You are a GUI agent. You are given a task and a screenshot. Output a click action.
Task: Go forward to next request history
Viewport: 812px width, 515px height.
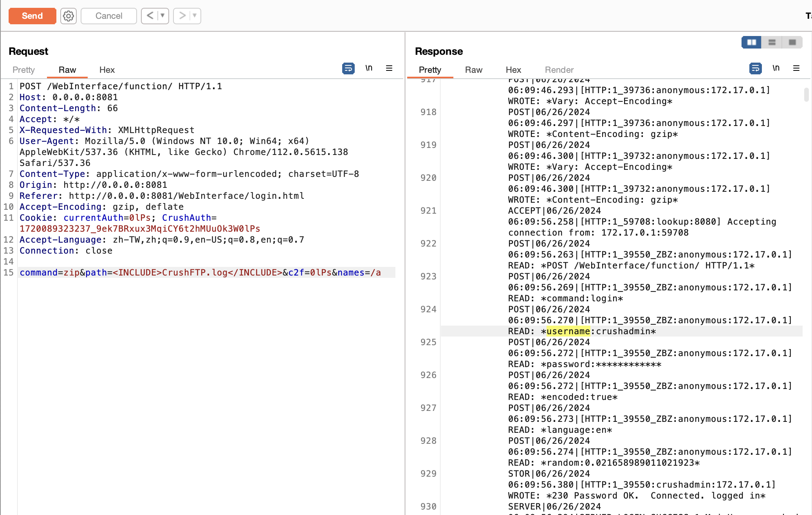point(182,16)
